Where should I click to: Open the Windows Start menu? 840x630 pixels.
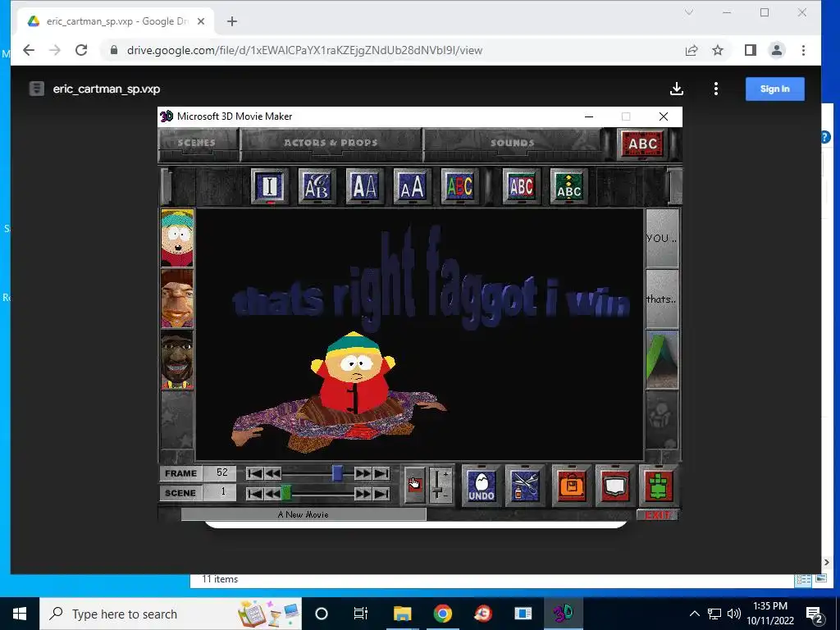click(20, 614)
